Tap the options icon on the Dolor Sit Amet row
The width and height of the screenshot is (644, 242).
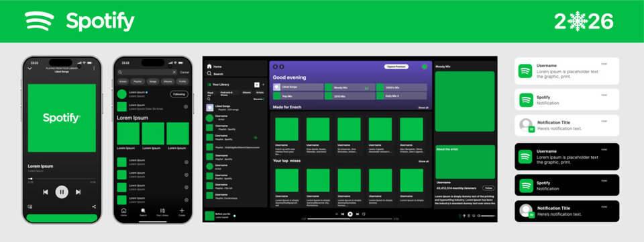tap(186, 107)
